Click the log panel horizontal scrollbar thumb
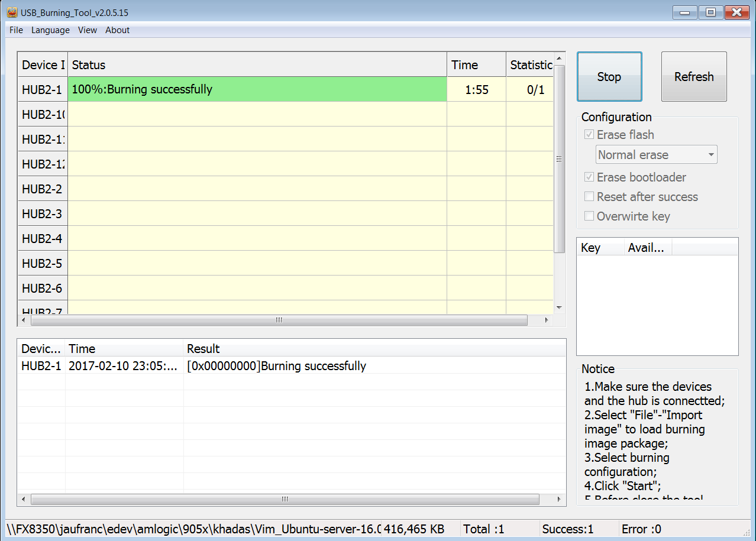Viewport: 756px width, 541px height. click(285, 499)
